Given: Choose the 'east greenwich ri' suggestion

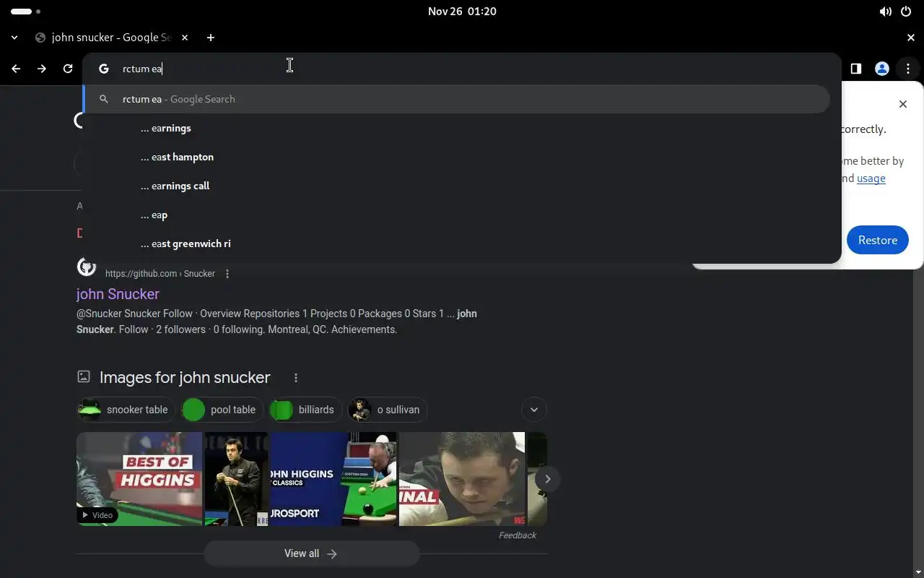Looking at the screenshot, I should (456, 243).
